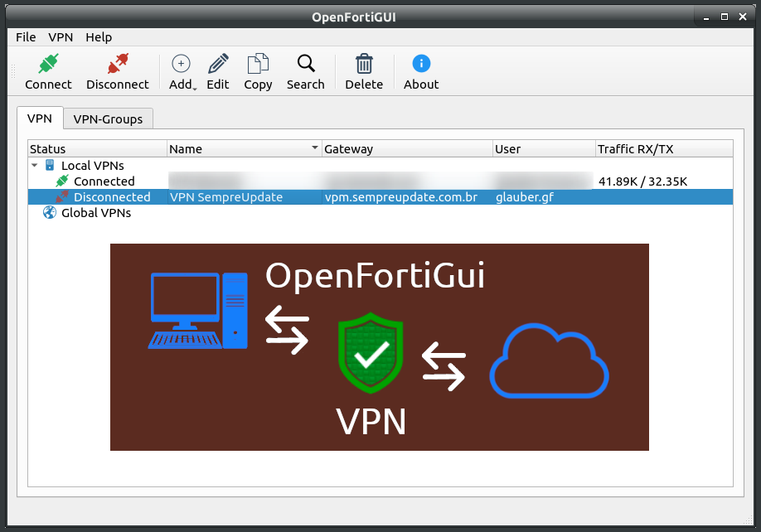The width and height of the screenshot is (761, 532).
Task: Click the Add plus-circle icon
Action: pyautogui.click(x=181, y=64)
